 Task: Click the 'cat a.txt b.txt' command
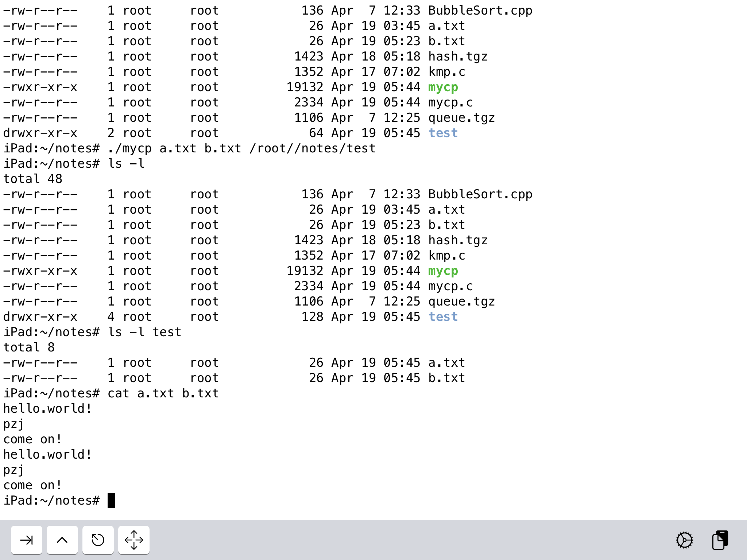pos(163,393)
